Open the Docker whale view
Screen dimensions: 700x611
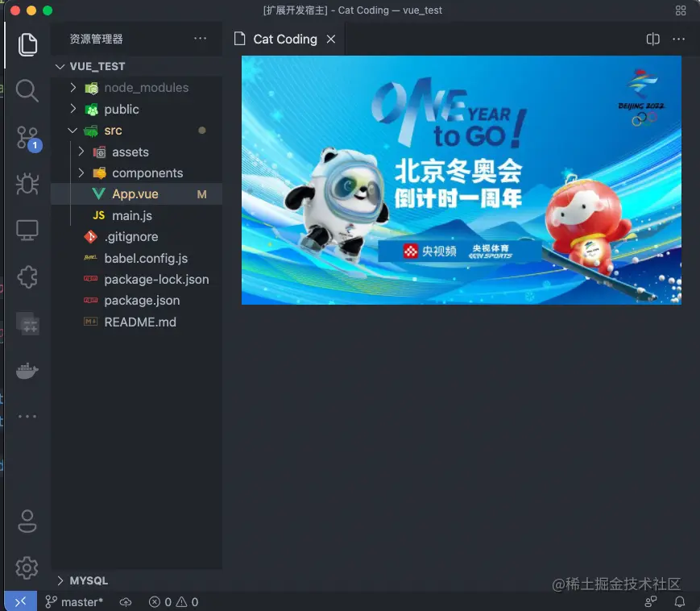tap(27, 370)
